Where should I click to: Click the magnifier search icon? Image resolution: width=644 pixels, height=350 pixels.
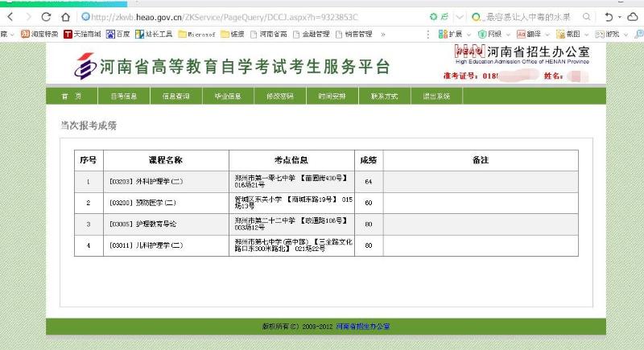click(x=587, y=17)
